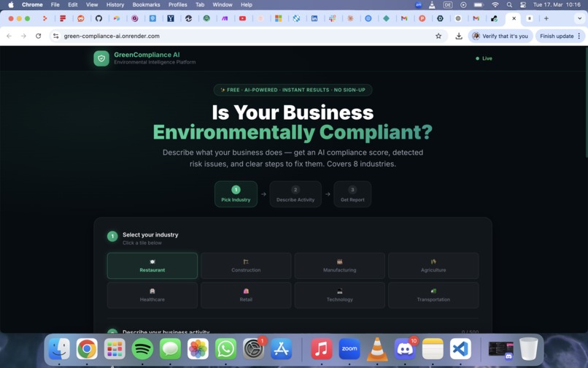Switch to the Microsoft tab
Screen dimensions: 588x368
click(278, 18)
